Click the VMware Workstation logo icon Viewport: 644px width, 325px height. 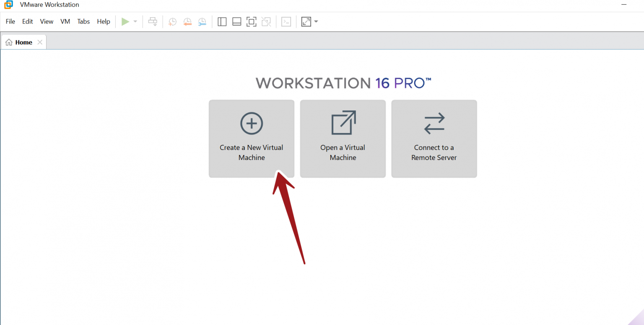point(8,5)
